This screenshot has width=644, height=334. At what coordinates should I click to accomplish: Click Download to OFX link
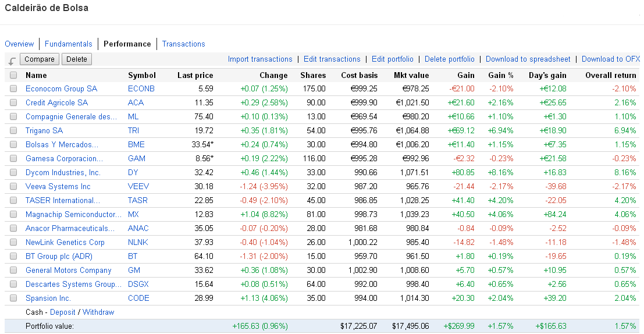pos(610,59)
